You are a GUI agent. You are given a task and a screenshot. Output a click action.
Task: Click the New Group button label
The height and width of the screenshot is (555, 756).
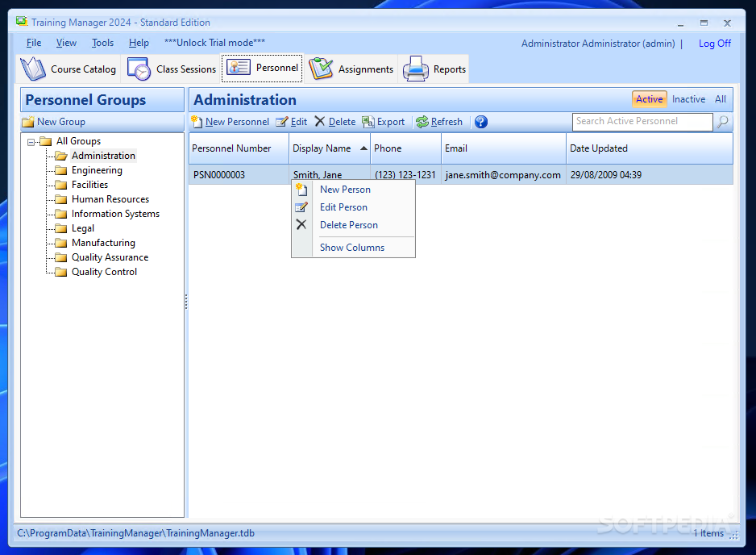(61, 122)
